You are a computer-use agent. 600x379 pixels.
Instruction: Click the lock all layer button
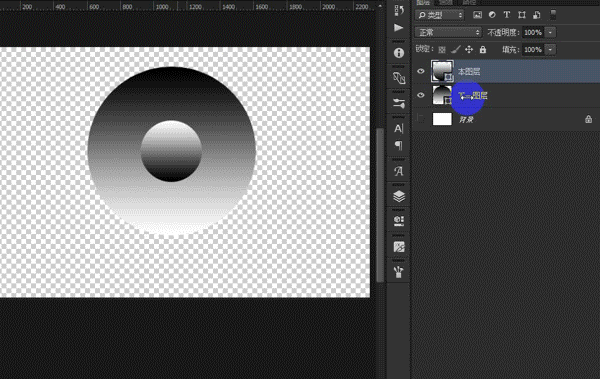pyautogui.click(x=483, y=49)
